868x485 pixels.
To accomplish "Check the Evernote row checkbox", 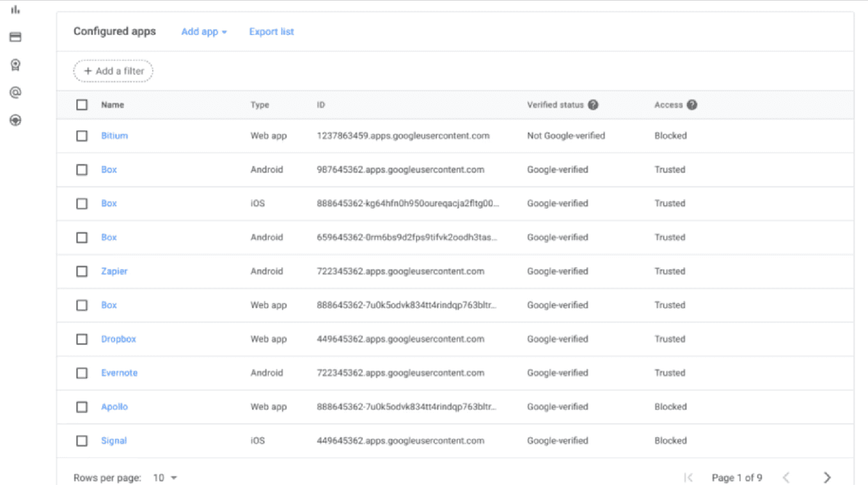I will tap(82, 373).
